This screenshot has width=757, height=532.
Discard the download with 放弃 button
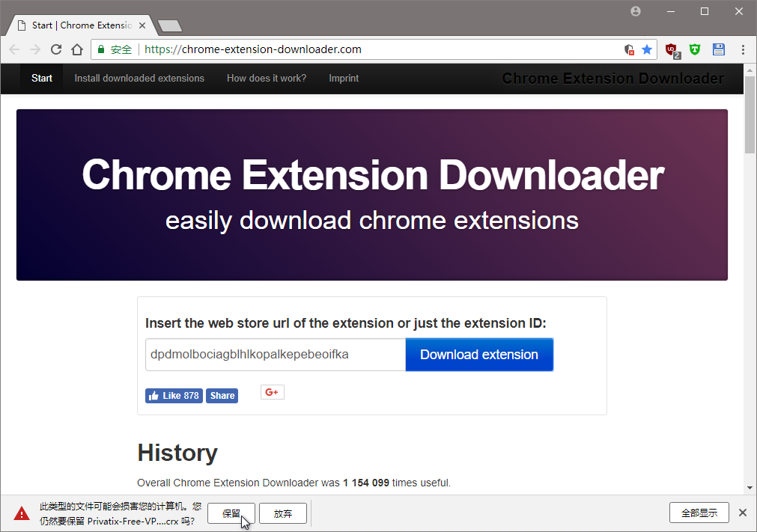coord(283,513)
